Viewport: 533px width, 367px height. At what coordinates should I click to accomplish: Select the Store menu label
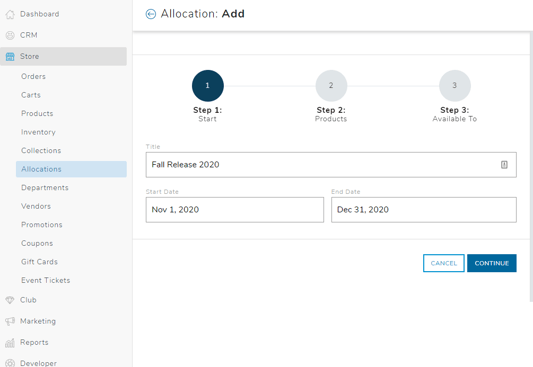click(29, 56)
